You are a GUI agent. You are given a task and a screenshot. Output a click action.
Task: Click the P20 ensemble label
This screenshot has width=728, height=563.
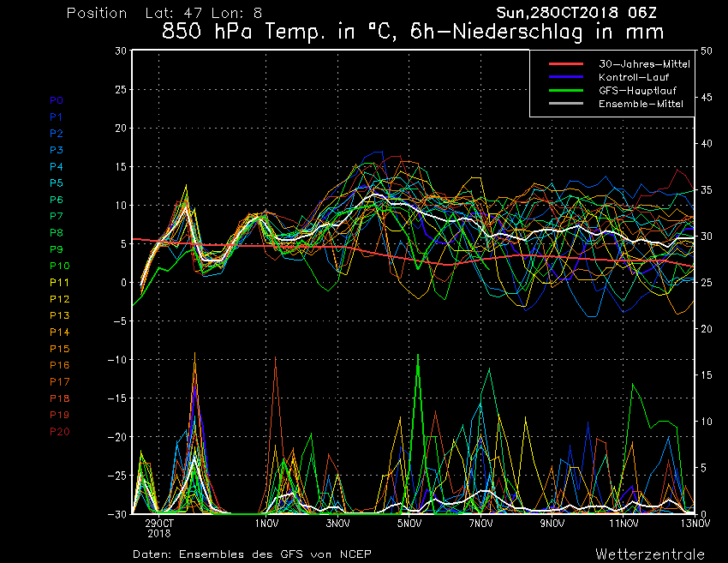59,432
